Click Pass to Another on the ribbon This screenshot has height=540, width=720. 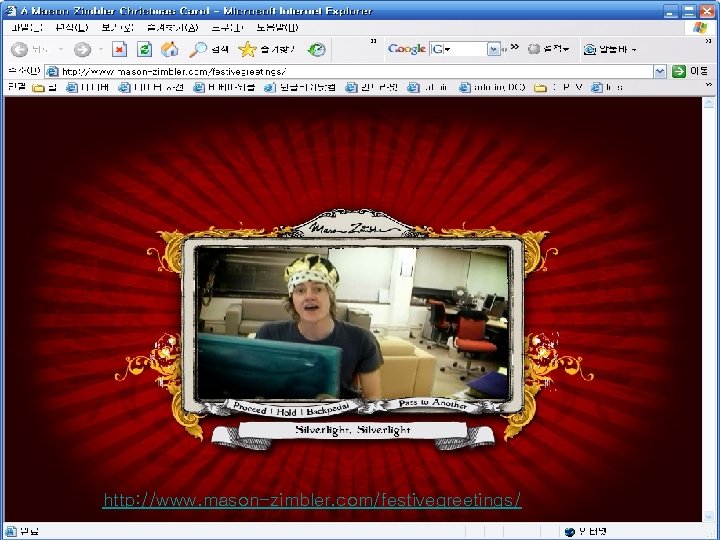(x=432, y=404)
